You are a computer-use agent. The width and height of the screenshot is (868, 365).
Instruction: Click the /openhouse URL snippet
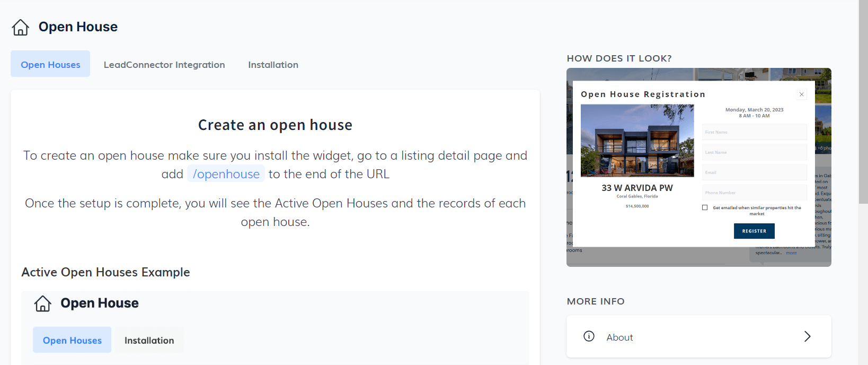pyautogui.click(x=226, y=174)
